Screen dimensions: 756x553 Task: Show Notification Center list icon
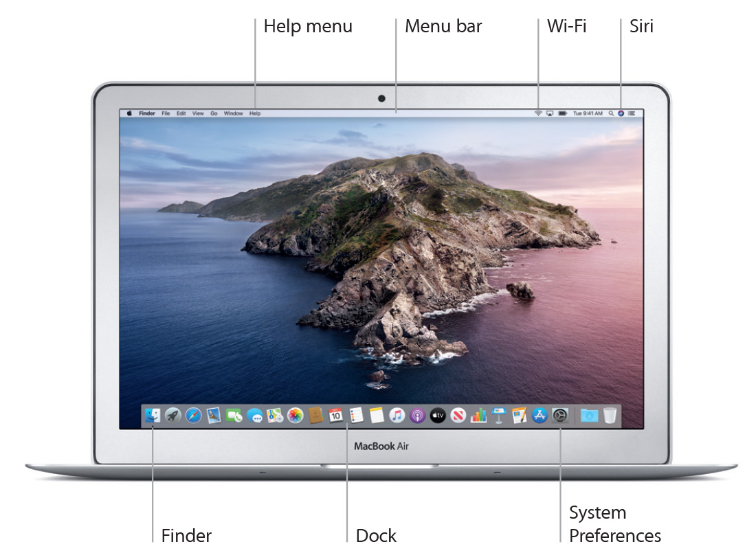631,113
